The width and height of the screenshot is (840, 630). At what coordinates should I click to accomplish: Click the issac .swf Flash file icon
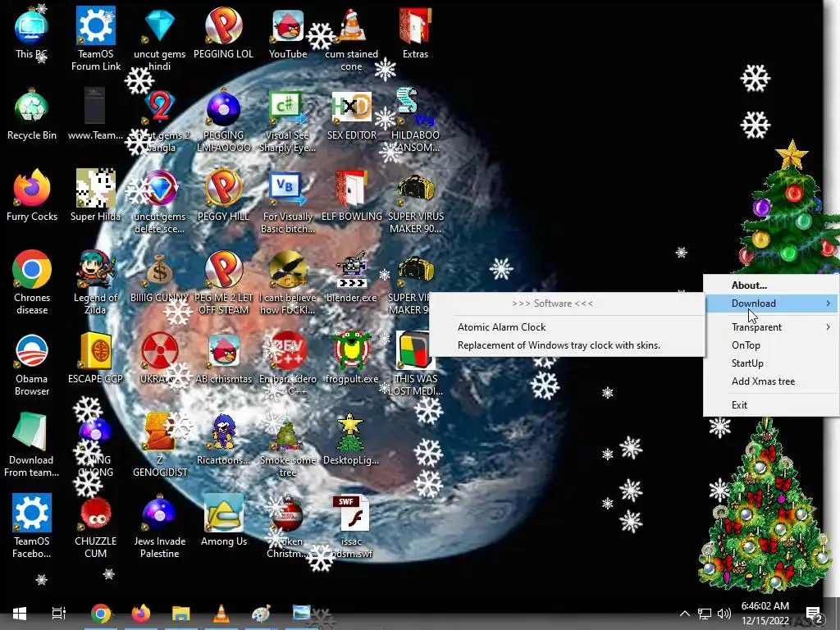[x=351, y=526]
